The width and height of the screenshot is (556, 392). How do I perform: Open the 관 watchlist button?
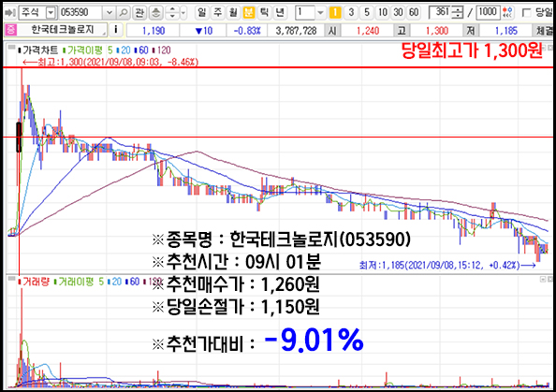pos(139,13)
